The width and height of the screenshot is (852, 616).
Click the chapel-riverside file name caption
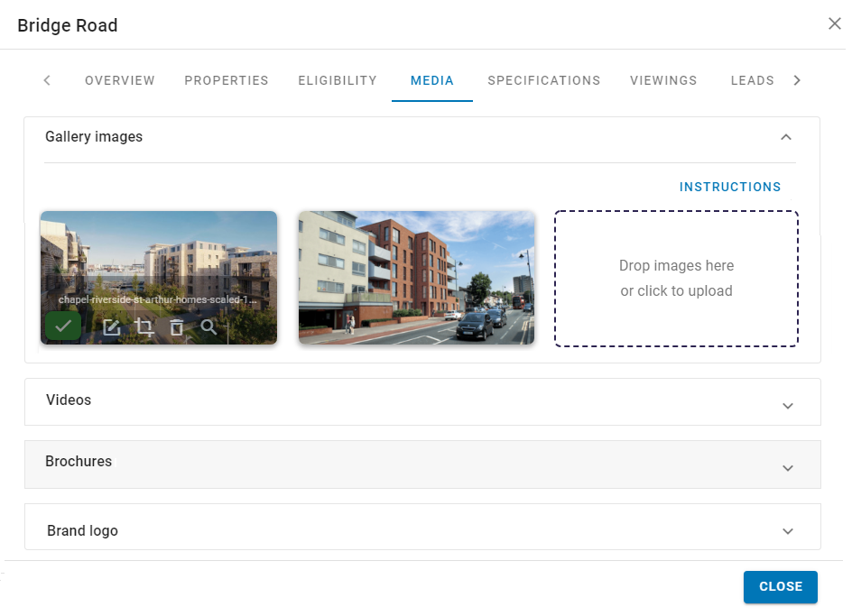tap(158, 299)
